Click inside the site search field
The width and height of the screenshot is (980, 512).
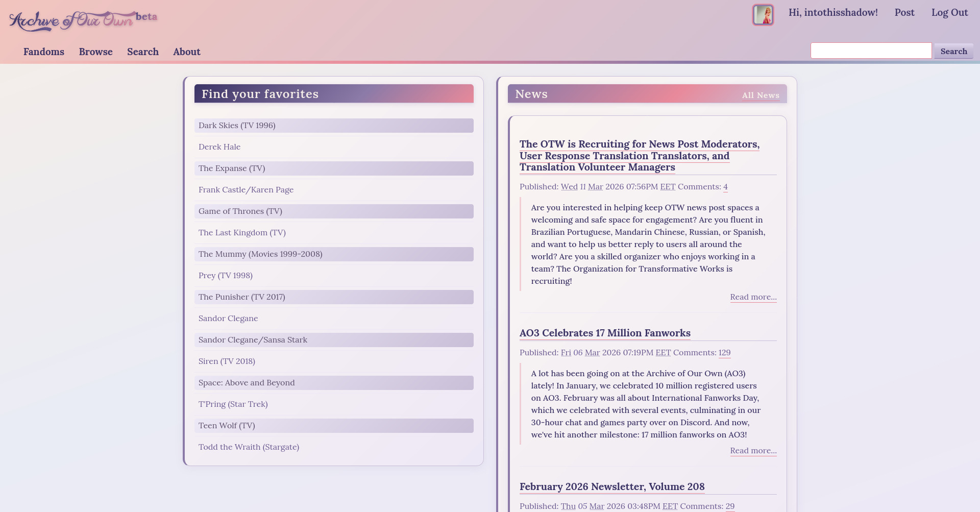click(x=871, y=51)
